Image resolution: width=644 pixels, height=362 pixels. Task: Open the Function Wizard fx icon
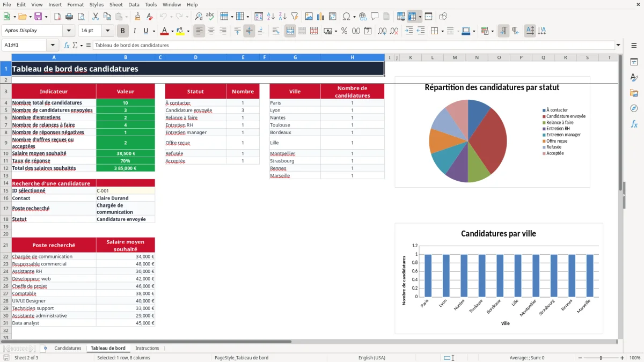tap(67, 45)
